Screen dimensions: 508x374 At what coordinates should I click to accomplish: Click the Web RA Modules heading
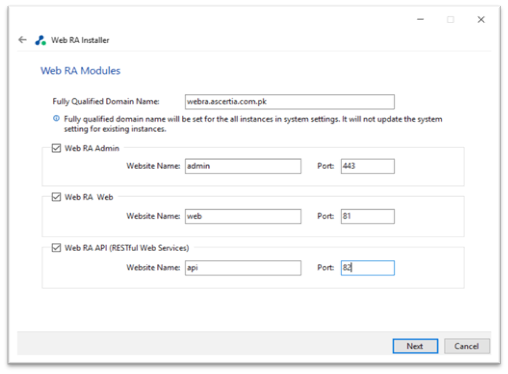pos(80,71)
